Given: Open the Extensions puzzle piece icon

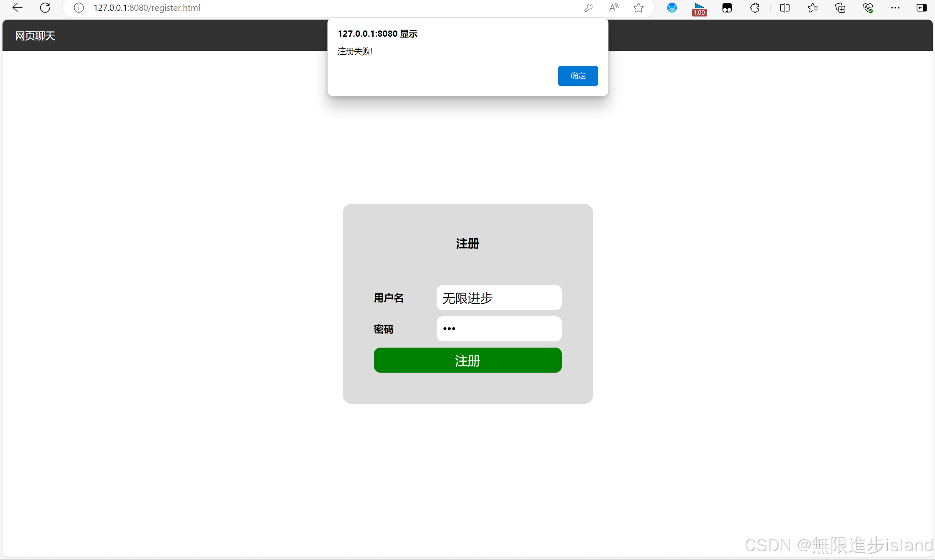Looking at the screenshot, I should click(x=755, y=8).
